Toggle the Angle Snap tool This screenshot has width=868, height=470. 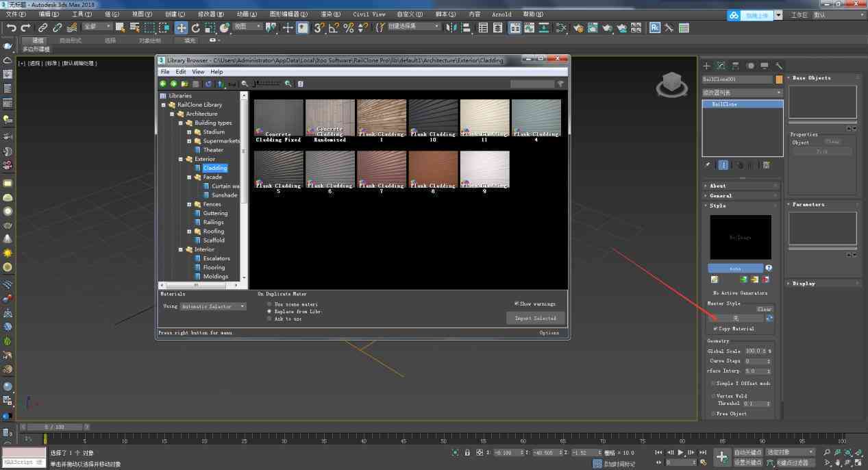point(334,27)
